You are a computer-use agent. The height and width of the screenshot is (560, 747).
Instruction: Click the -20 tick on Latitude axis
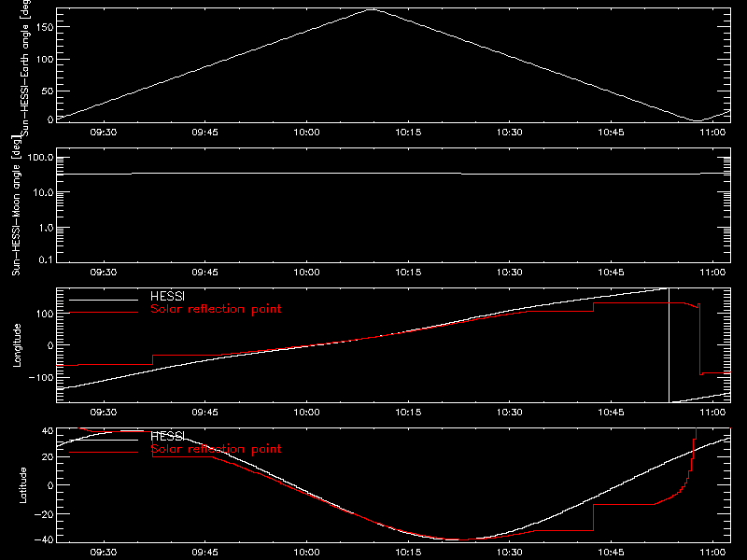44,514
